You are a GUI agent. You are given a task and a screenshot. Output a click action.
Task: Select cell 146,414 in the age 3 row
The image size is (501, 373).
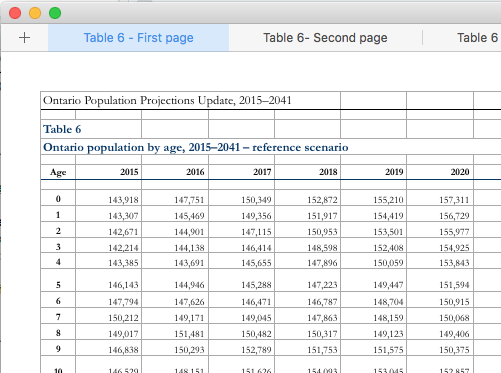point(241,246)
